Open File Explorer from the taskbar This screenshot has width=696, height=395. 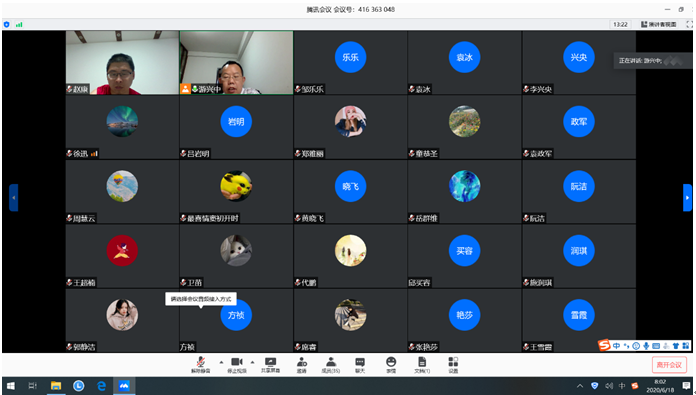(x=56, y=386)
